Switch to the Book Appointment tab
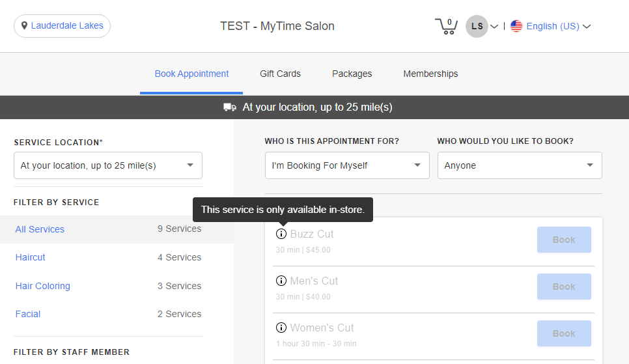The height and width of the screenshot is (364, 629). click(191, 74)
